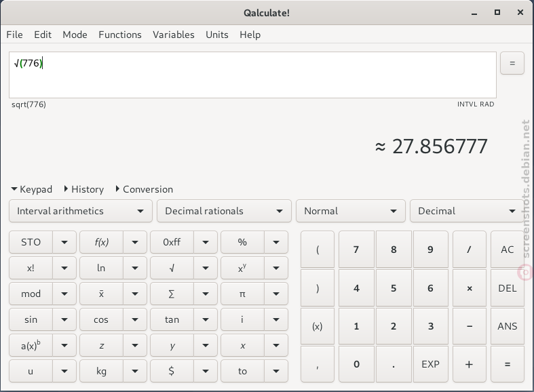Viewport: 534px width, 392px height.
Task: Click the imaginary unit i button
Action: 242,320
